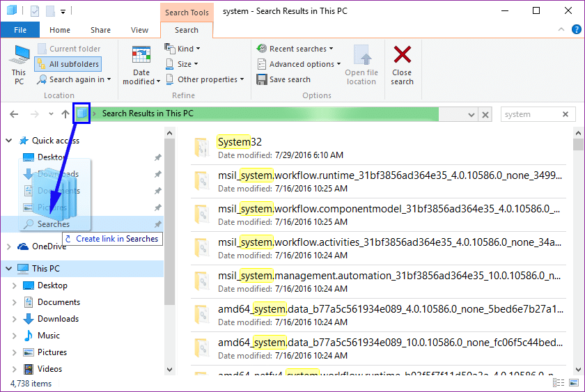Select the Music folder under This PC

(49, 336)
